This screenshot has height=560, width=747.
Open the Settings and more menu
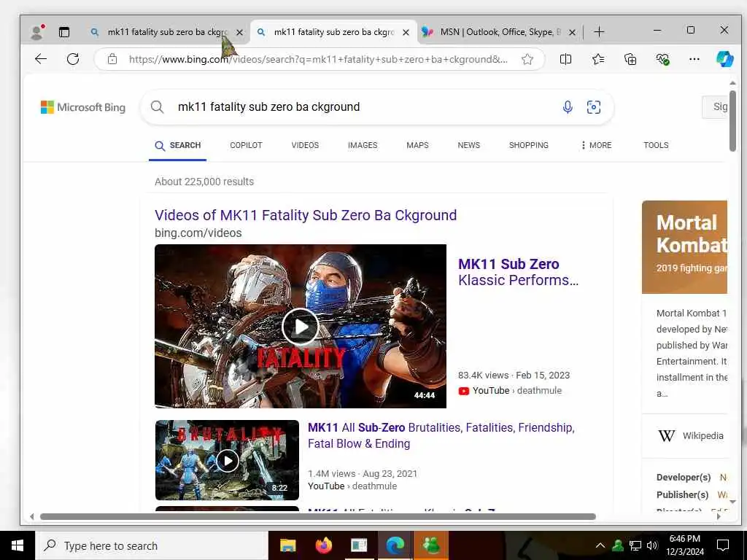694,59
